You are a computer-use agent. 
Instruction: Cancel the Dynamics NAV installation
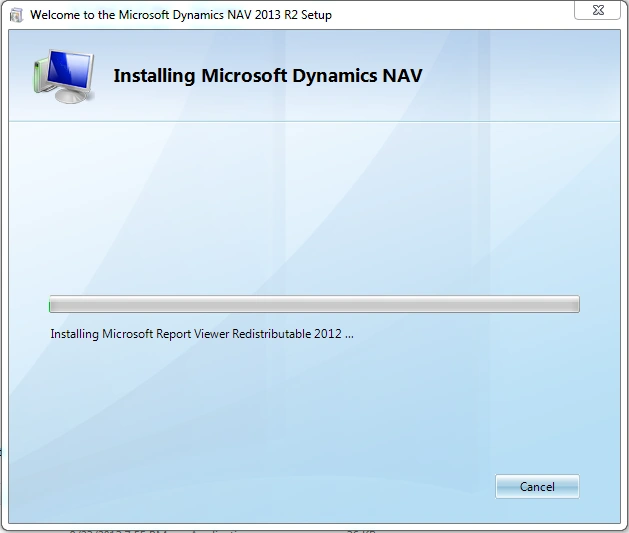point(537,486)
